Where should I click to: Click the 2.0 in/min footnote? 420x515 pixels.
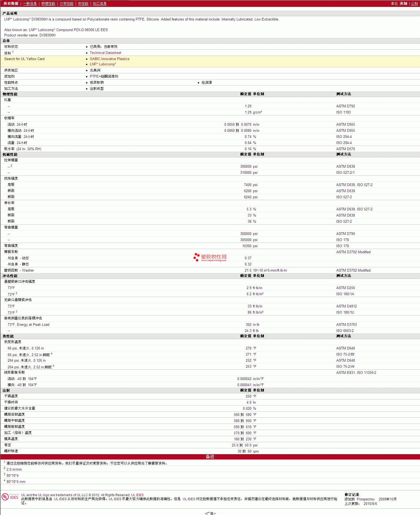[x=14, y=470]
